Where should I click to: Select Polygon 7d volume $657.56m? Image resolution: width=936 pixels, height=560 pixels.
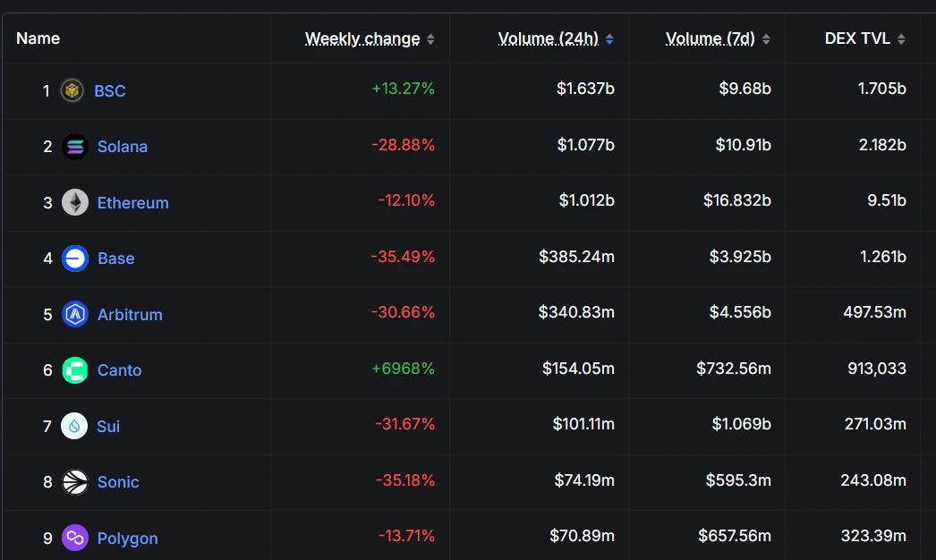click(735, 536)
